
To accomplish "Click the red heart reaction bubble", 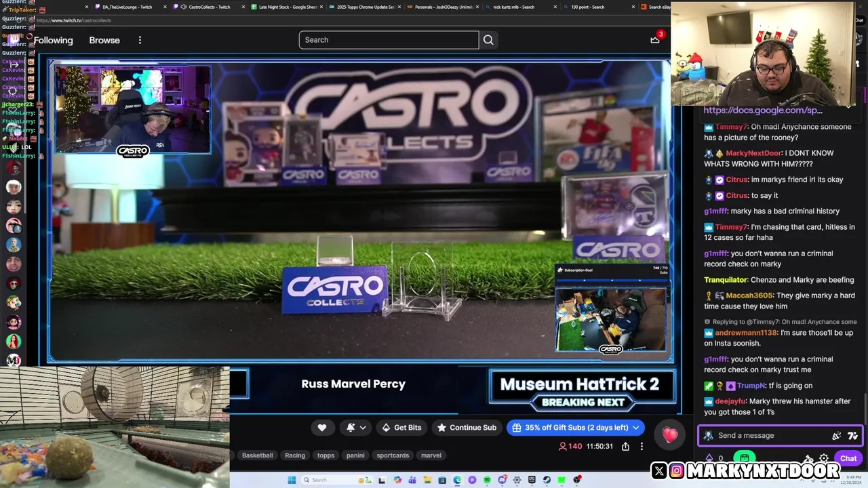I will (x=670, y=435).
